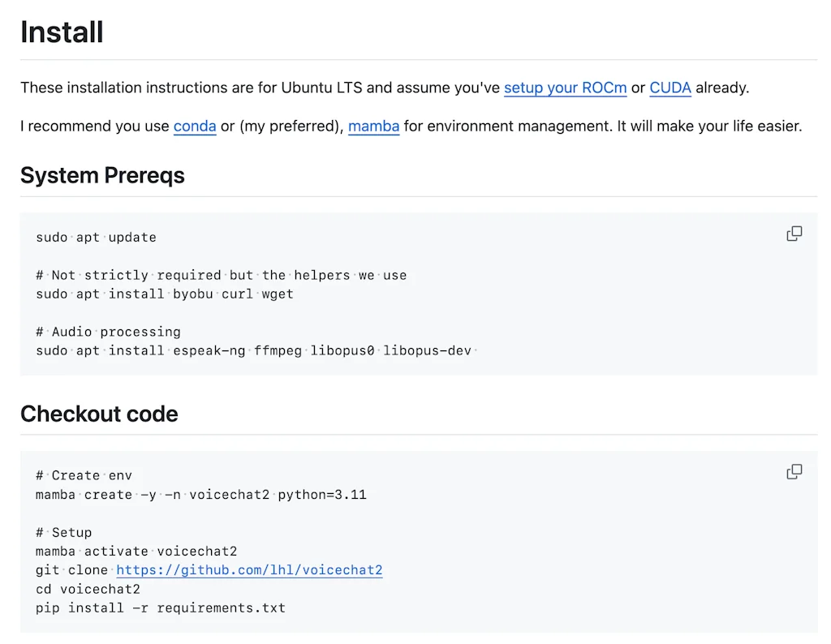Copy the Checkout code block

coord(794,472)
